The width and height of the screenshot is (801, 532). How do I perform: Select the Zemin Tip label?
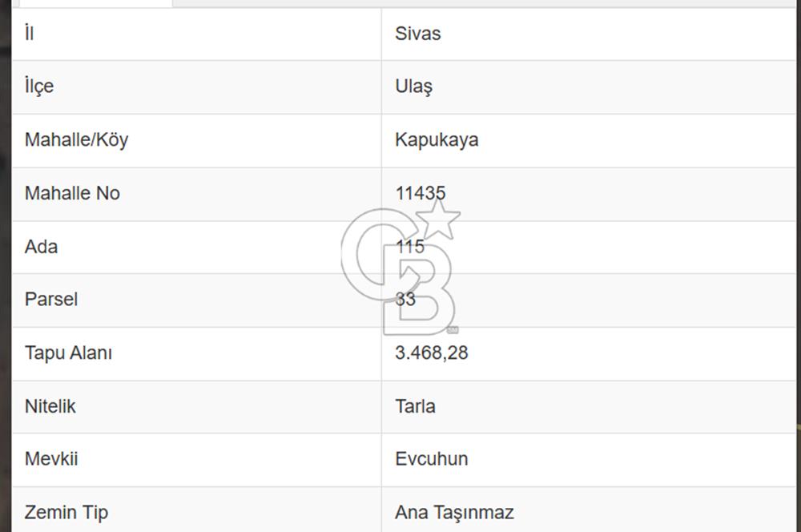click(66, 512)
